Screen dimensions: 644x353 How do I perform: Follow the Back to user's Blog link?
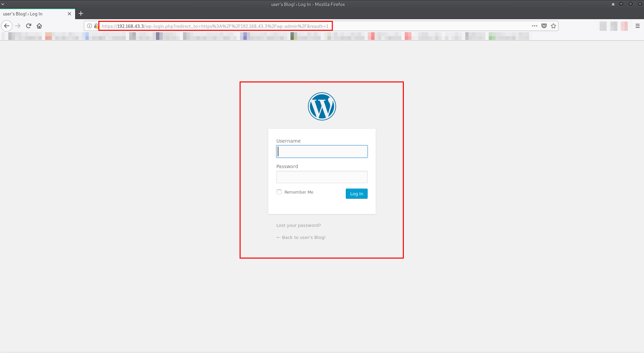coord(301,238)
